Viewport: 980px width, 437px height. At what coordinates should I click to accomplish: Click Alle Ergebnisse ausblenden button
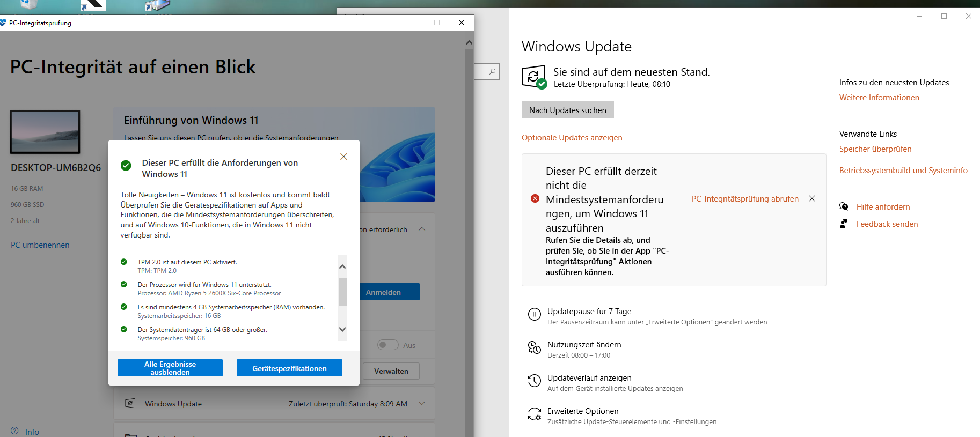pyautogui.click(x=170, y=368)
